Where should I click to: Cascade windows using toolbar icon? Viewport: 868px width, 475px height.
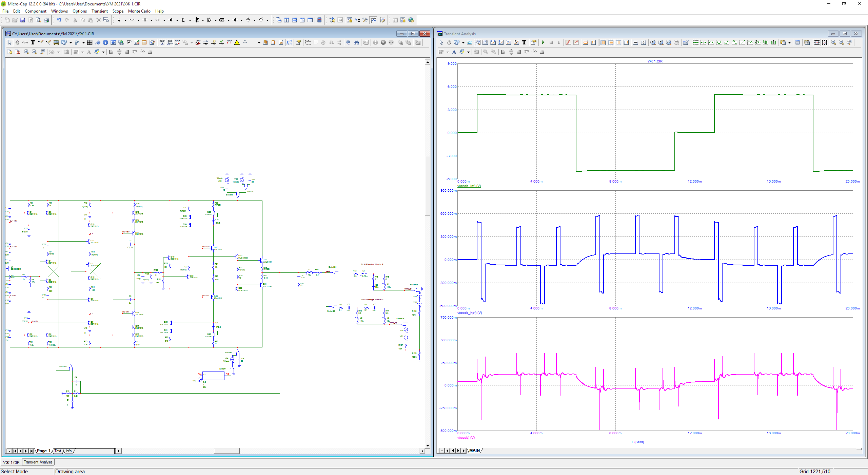tap(279, 20)
